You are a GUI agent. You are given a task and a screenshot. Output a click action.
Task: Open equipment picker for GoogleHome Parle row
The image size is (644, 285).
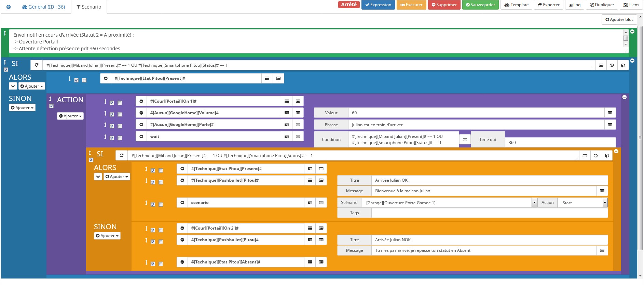click(298, 125)
